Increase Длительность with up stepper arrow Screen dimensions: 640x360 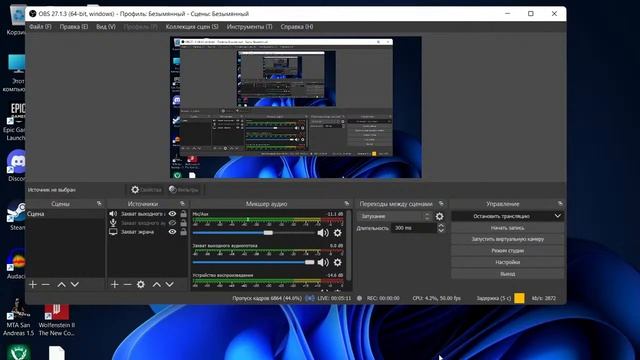(441, 225)
